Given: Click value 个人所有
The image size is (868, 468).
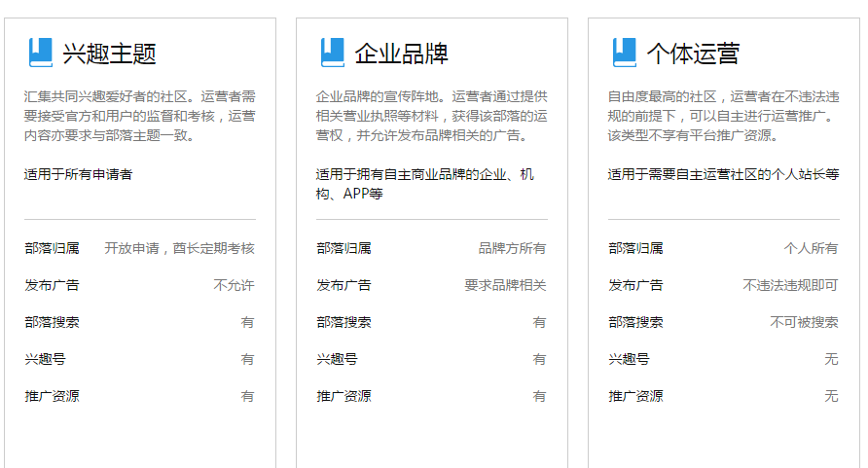Looking at the screenshot, I should (x=811, y=248).
